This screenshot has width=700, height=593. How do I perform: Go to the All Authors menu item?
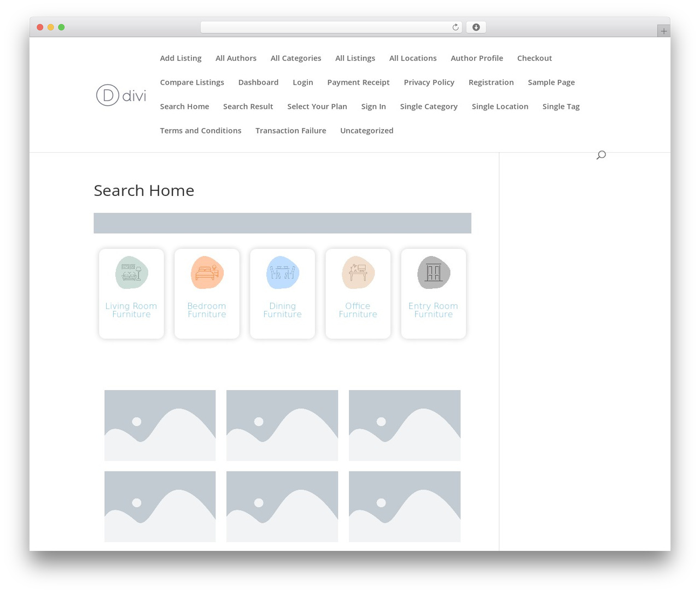[236, 58]
